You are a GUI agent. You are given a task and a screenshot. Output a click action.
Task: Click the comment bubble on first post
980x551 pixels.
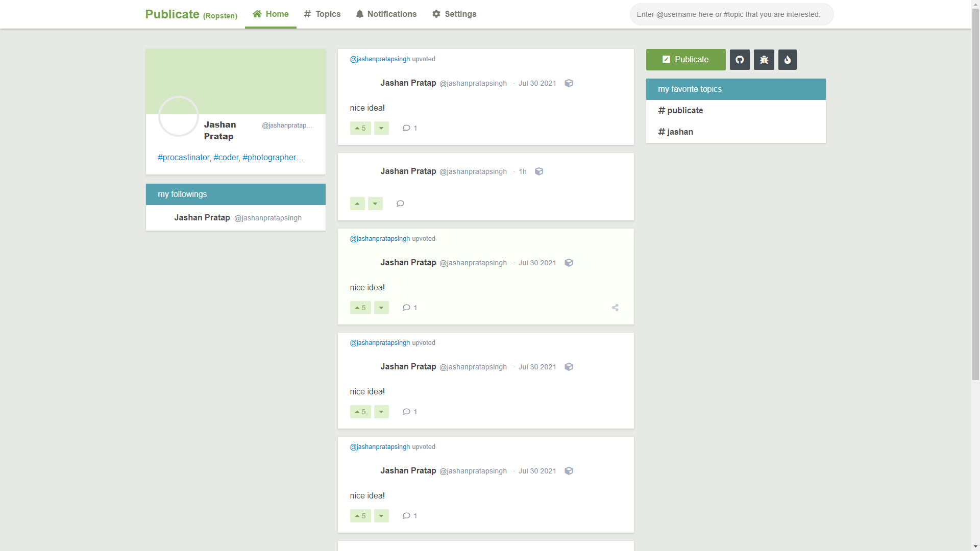pyautogui.click(x=407, y=128)
